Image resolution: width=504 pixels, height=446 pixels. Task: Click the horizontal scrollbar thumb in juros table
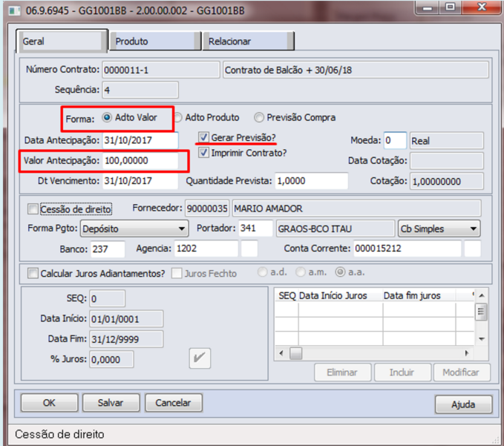296,353
